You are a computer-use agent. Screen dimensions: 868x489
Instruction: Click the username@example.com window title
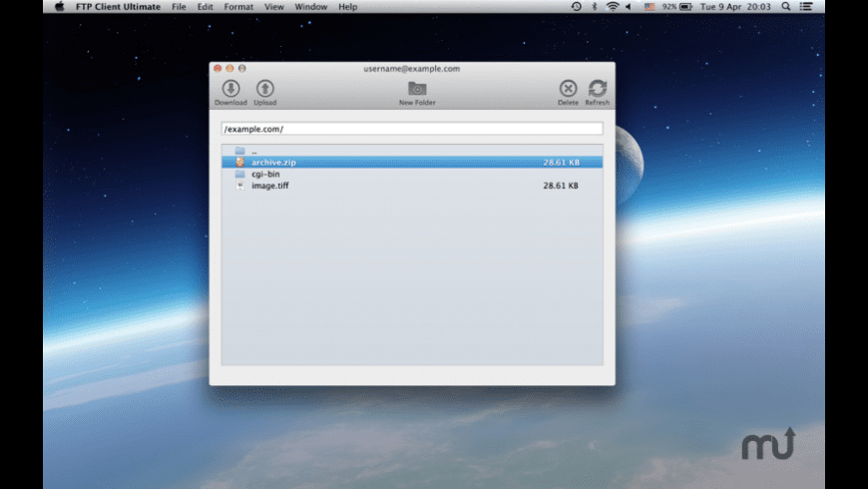(411, 69)
